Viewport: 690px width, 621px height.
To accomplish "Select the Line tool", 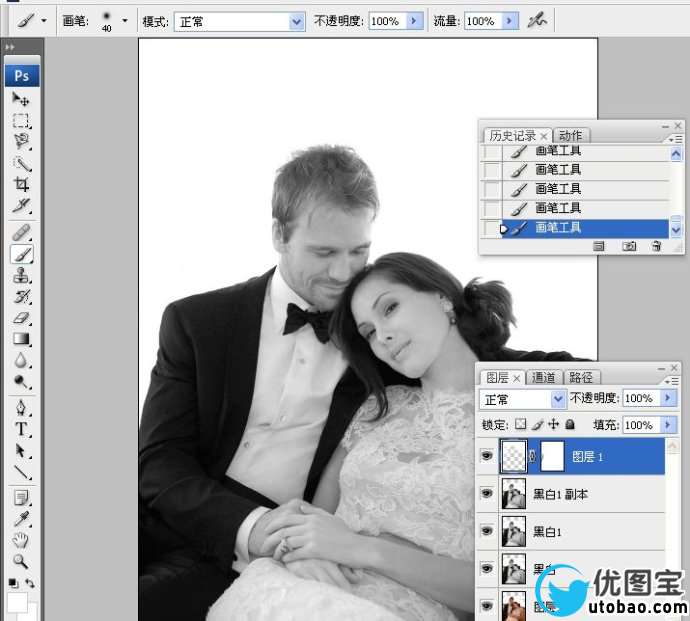I will pos(21,472).
